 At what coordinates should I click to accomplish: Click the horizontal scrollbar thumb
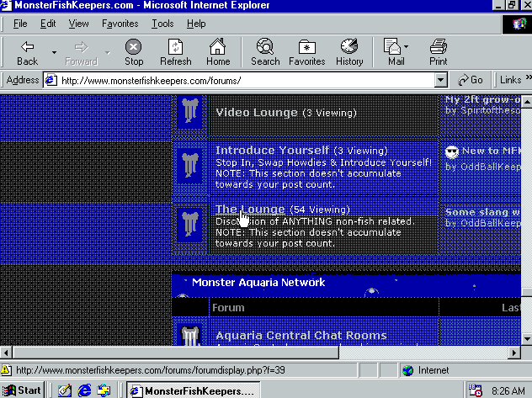(176, 353)
